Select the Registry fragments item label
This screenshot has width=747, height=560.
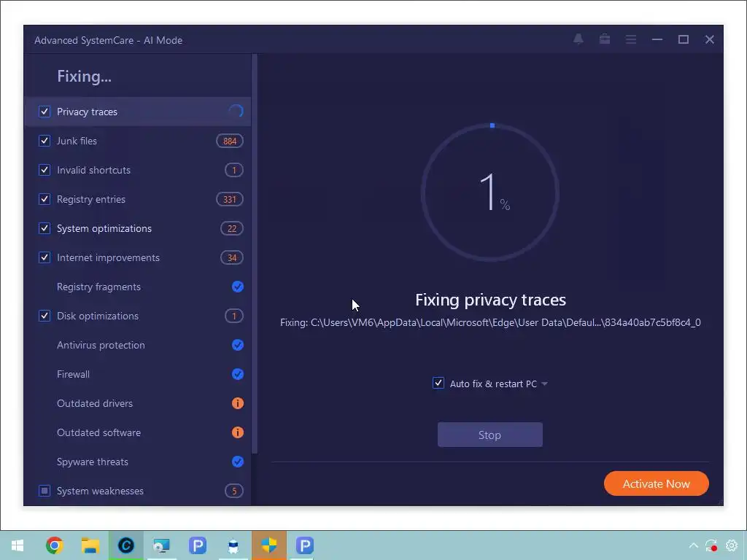[x=98, y=287]
